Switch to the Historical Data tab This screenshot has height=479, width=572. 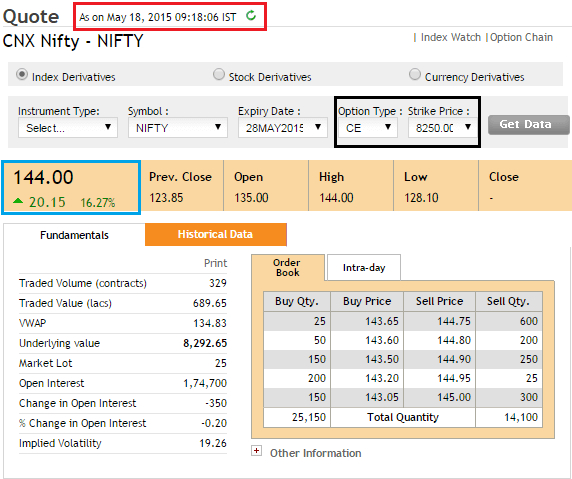(216, 235)
